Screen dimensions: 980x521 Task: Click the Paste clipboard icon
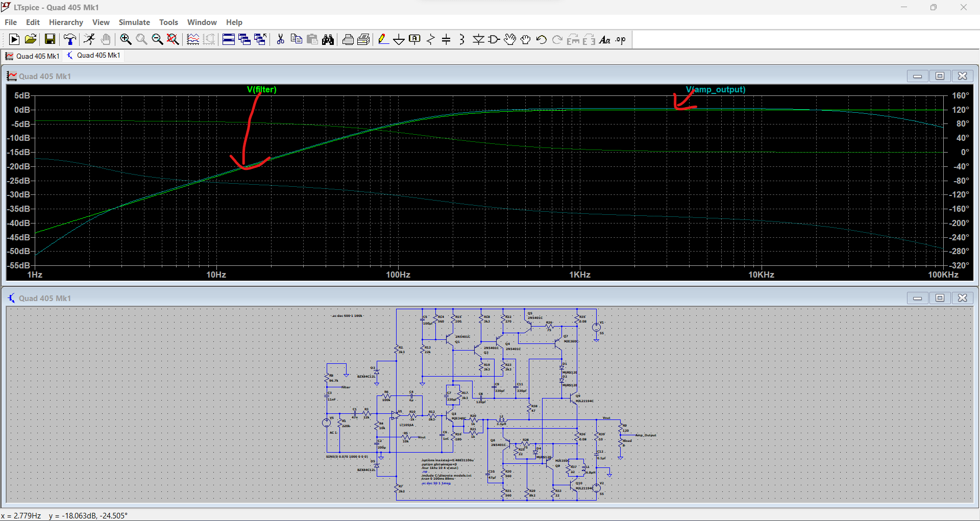coord(312,39)
